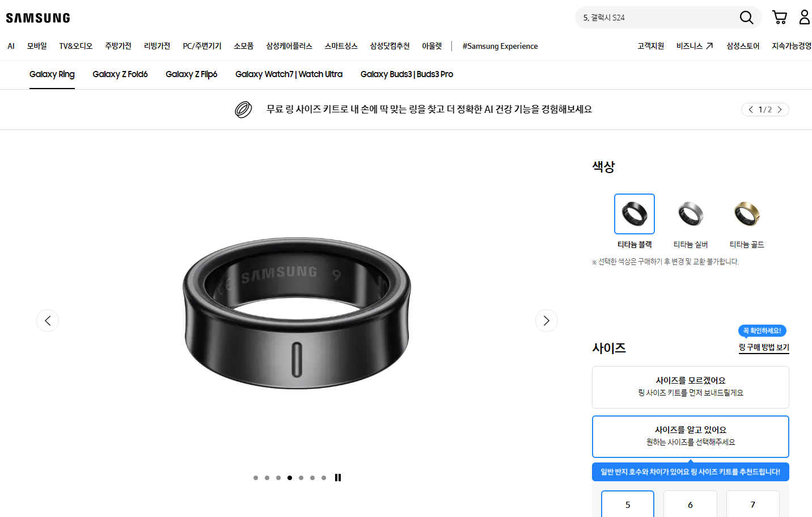Open the 삼성케어플러스 menu
The width and height of the screenshot is (812, 517).
coord(289,46)
